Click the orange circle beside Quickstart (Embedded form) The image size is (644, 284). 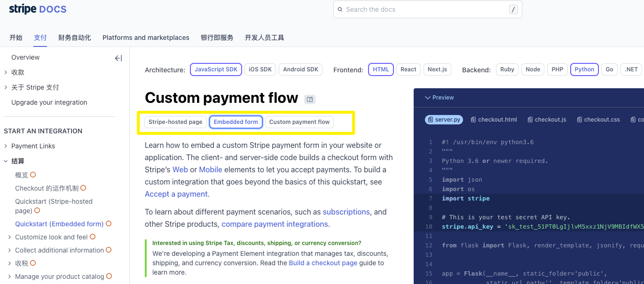tap(109, 223)
